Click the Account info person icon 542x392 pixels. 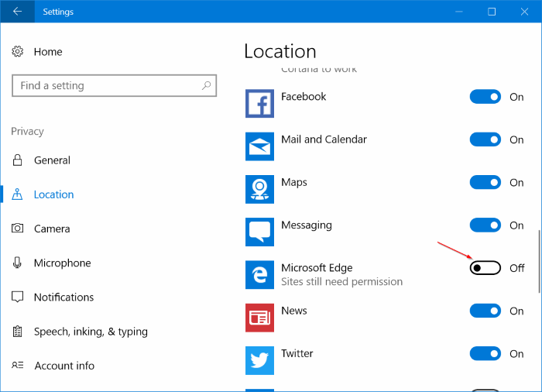pyautogui.click(x=17, y=366)
